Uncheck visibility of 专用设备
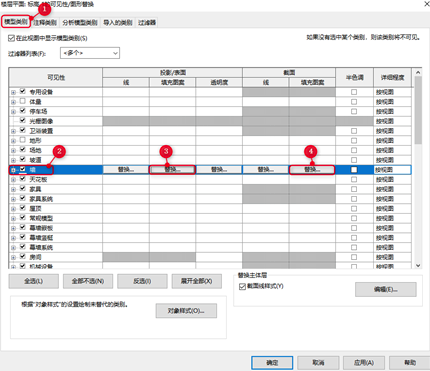This screenshot has height=371, width=430. click(x=23, y=91)
